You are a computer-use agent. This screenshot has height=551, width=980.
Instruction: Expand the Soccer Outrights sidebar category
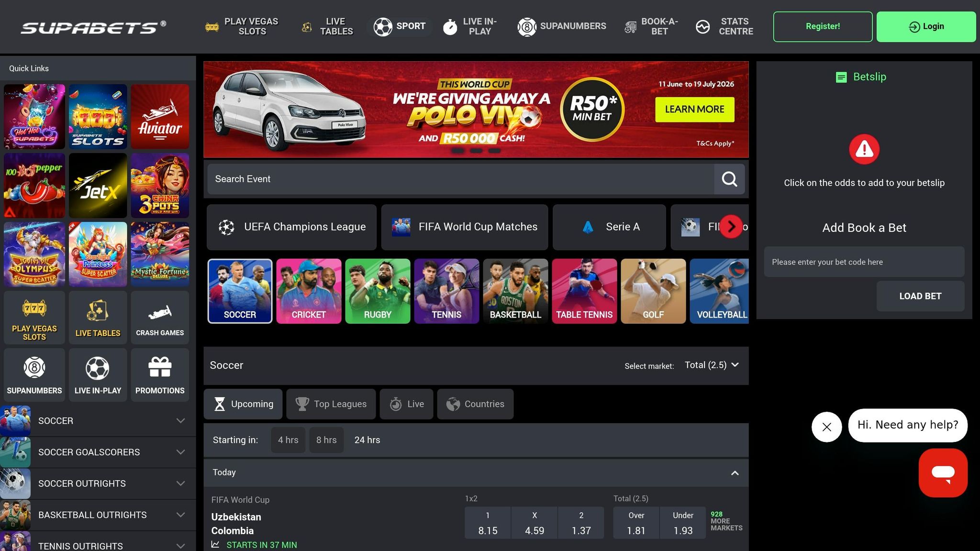pyautogui.click(x=98, y=484)
